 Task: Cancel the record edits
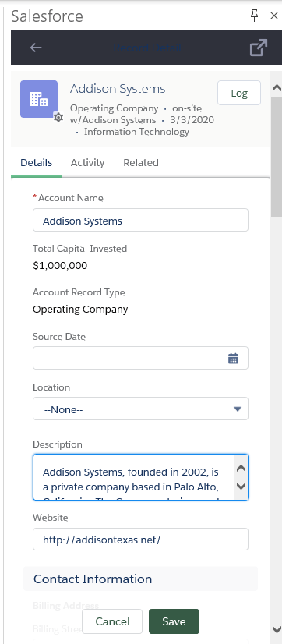point(112,621)
